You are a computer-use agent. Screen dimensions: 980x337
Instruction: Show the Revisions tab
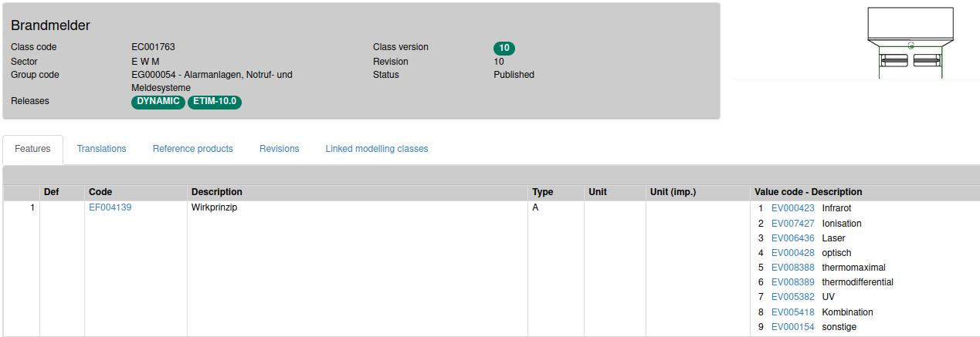[279, 149]
